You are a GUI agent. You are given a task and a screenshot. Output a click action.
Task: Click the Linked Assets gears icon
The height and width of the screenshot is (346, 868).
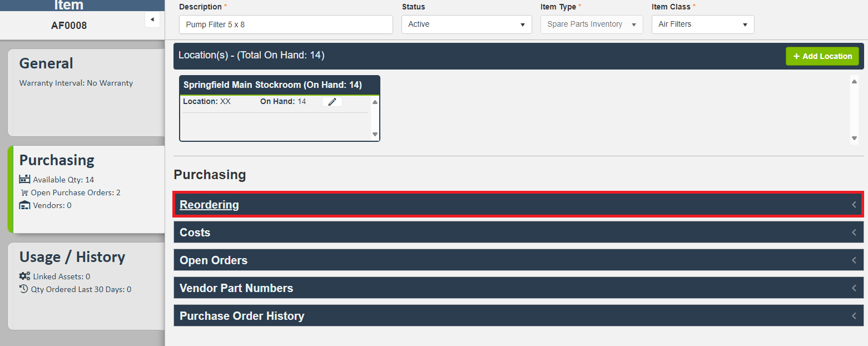coord(24,276)
